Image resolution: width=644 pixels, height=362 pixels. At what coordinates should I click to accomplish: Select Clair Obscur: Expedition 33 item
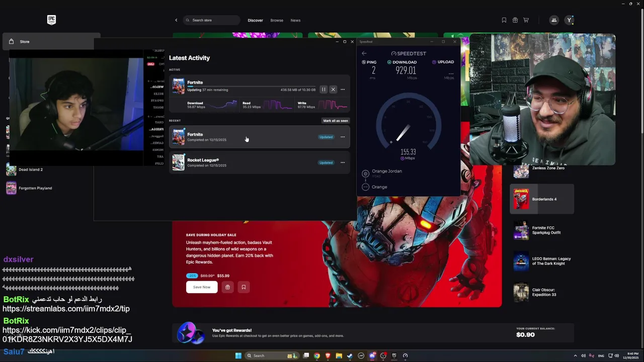(x=542, y=293)
